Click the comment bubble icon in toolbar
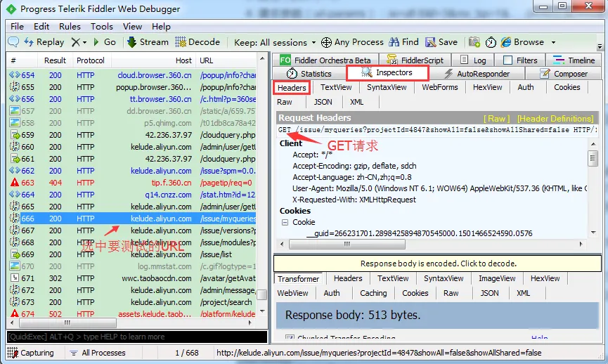Viewport: 608px width, 364px height. tap(13, 42)
